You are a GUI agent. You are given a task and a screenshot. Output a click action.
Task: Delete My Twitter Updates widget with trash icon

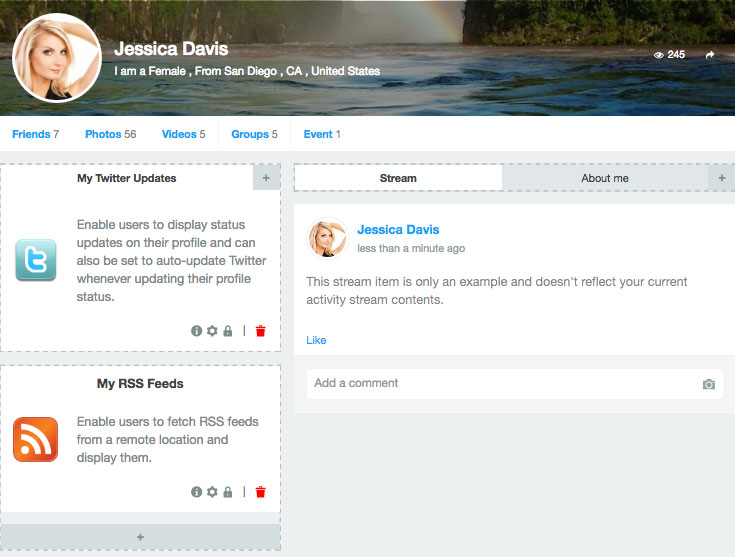261,331
